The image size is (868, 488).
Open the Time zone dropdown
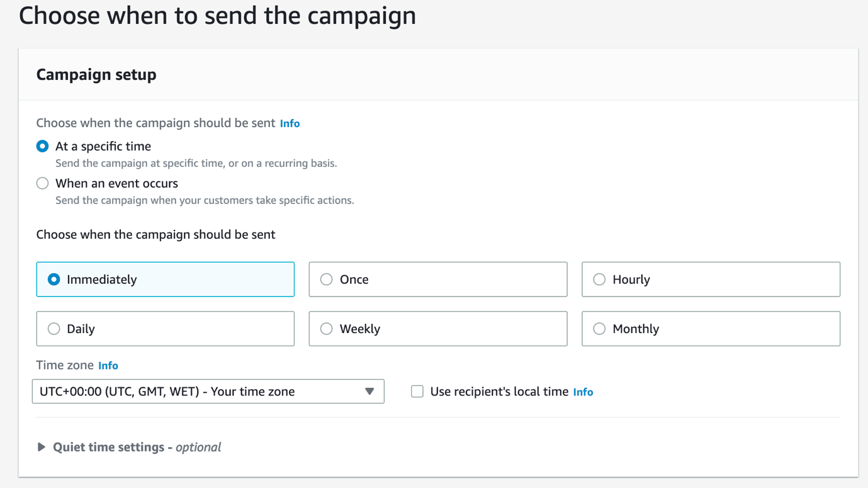click(x=208, y=391)
